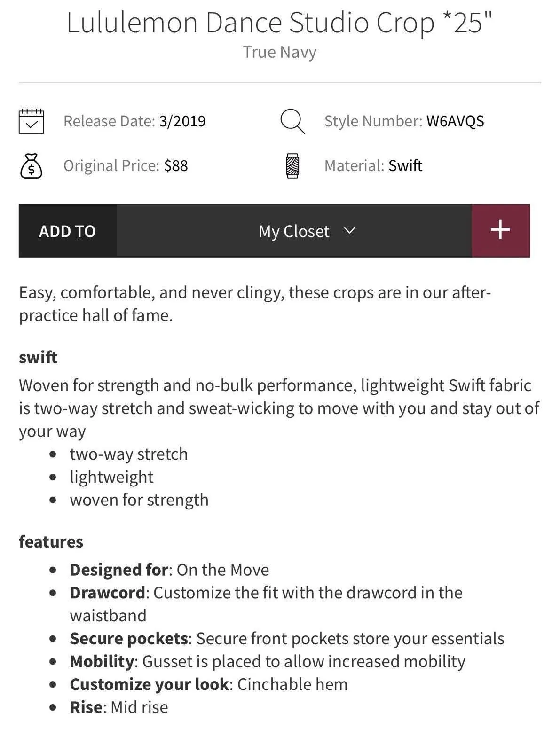Click the money bag original price icon
The image size is (560, 752).
pos(31,165)
